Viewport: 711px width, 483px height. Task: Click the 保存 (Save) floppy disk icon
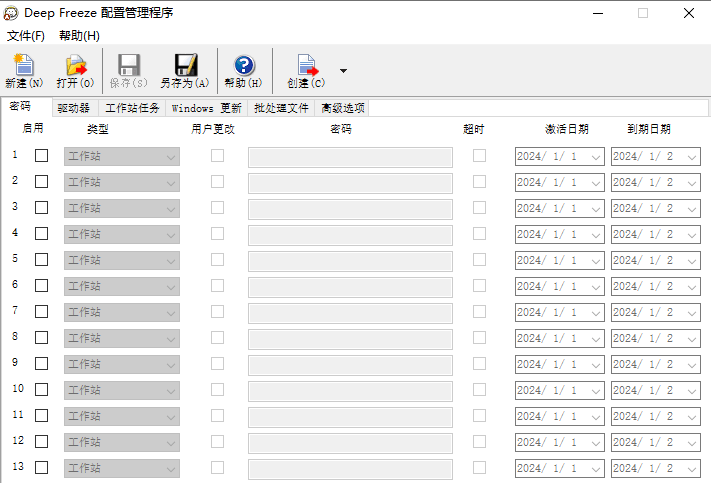[x=128, y=67]
